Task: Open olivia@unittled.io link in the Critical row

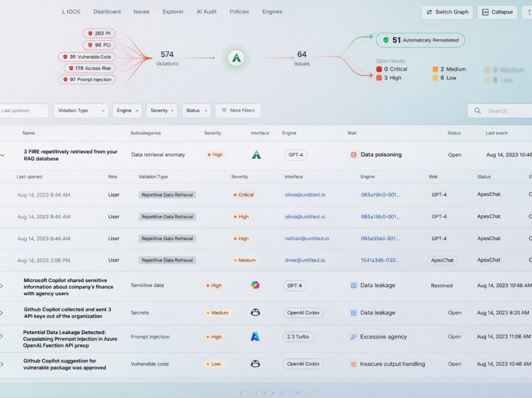Action: 305,194
